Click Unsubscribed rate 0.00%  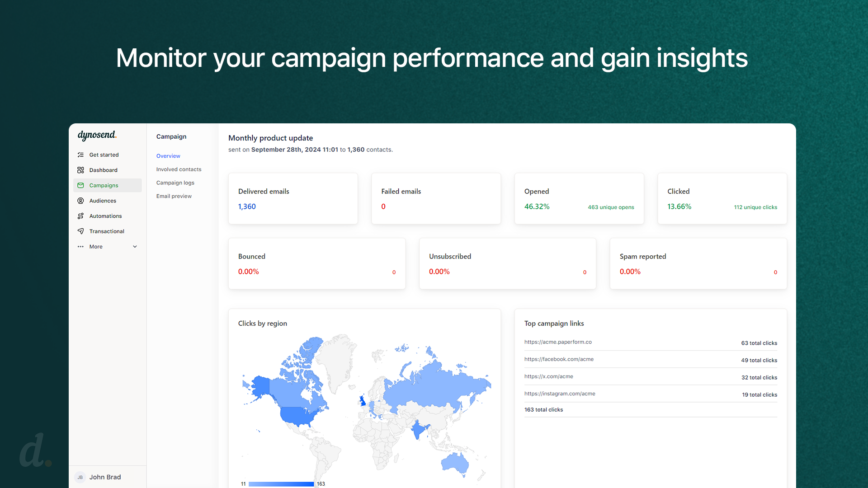439,272
